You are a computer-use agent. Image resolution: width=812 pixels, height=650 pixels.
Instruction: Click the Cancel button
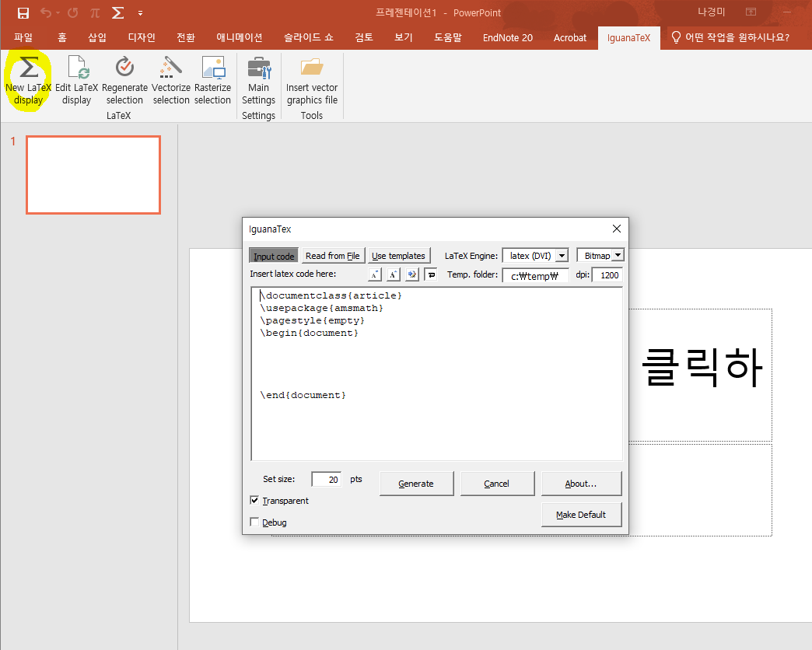click(497, 484)
